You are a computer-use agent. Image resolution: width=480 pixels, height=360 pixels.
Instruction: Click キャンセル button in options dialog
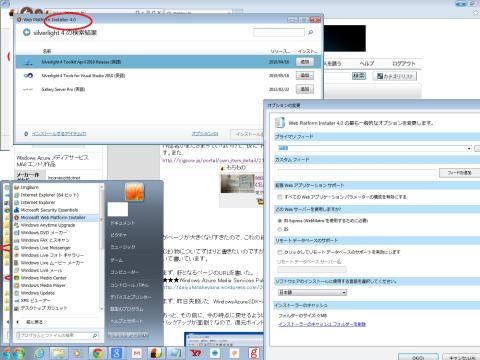click(461, 357)
